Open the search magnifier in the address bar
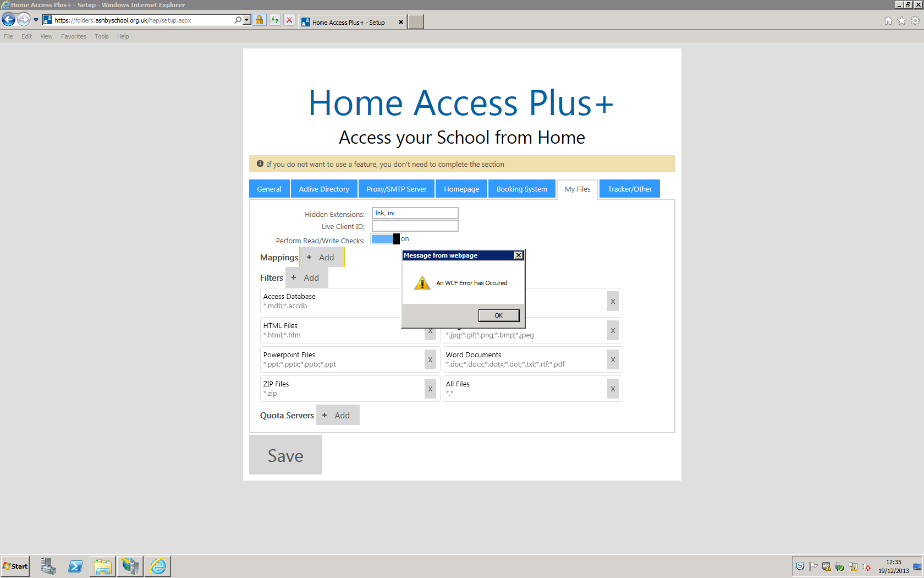Viewport: 924px width, 578px height. click(238, 20)
